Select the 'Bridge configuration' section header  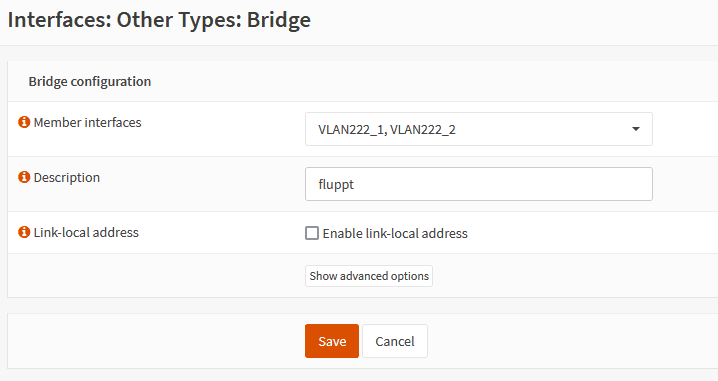[x=90, y=81]
